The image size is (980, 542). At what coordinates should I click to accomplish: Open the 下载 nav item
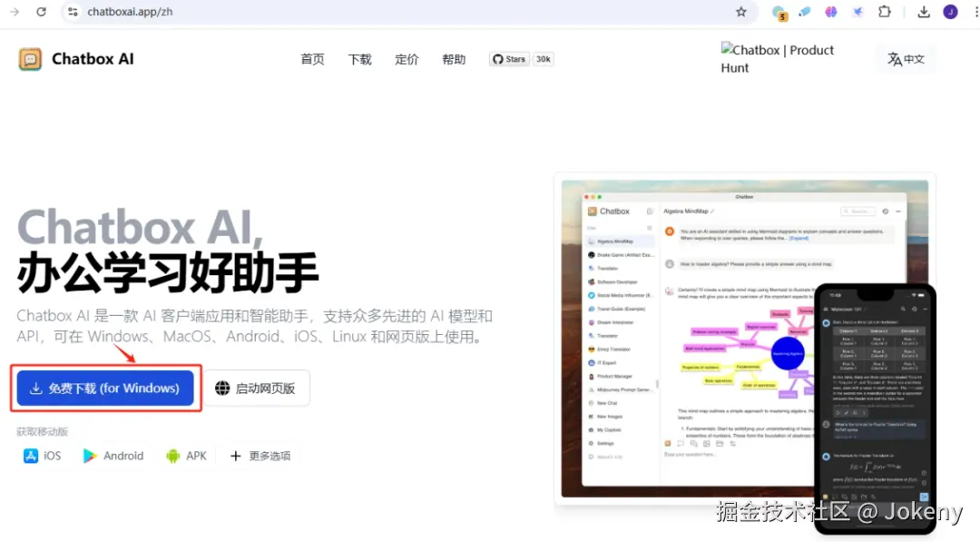tap(360, 59)
